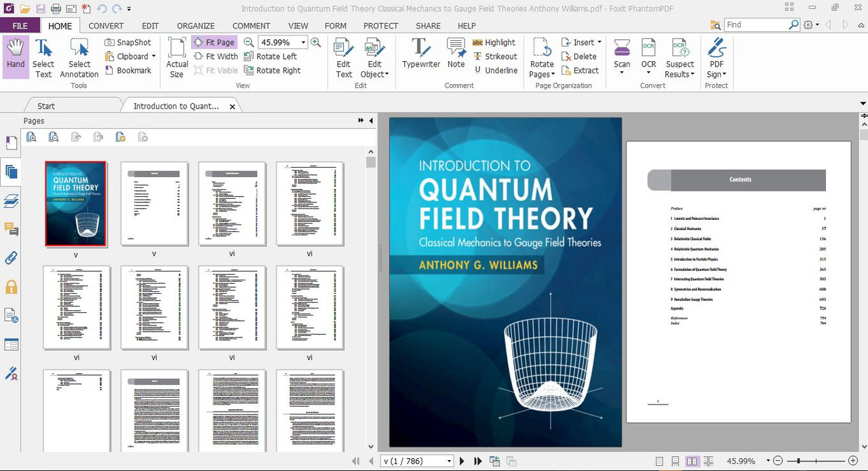Rotate the view left
The image size is (868, 471).
click(x=270, y=56)
